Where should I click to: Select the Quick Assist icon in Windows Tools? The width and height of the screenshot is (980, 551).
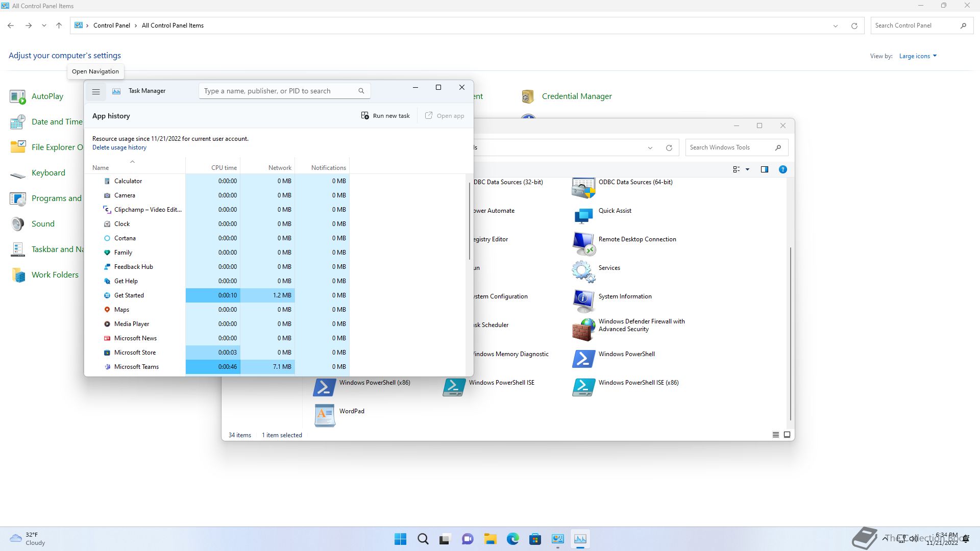coord(583,215)
